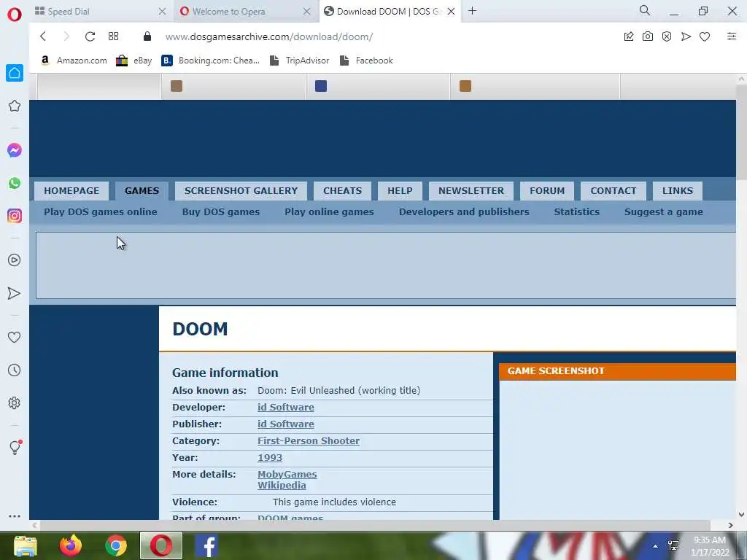Open the LINKS menu item
The width and height of the screenshot is (747, 560).
coord(678,190)
